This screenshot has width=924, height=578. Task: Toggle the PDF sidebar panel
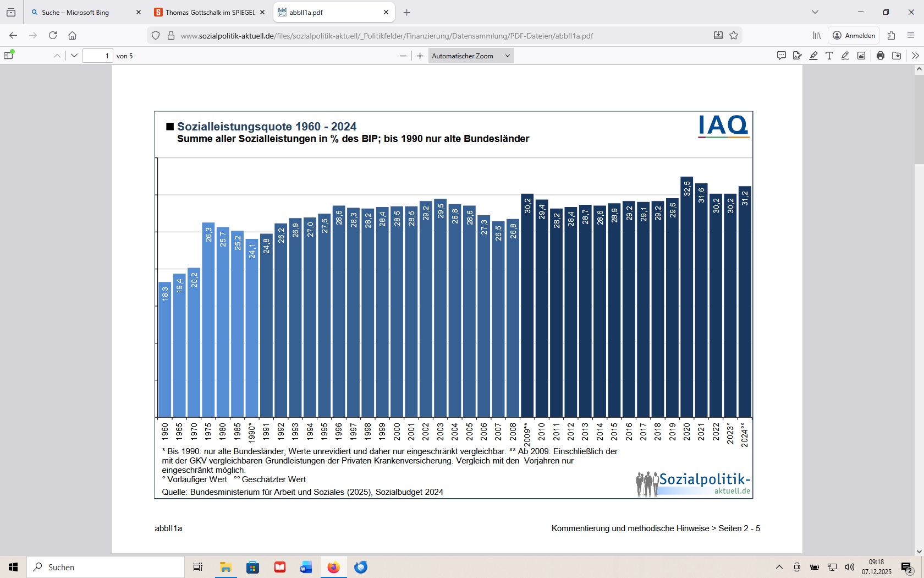(9, 56)
